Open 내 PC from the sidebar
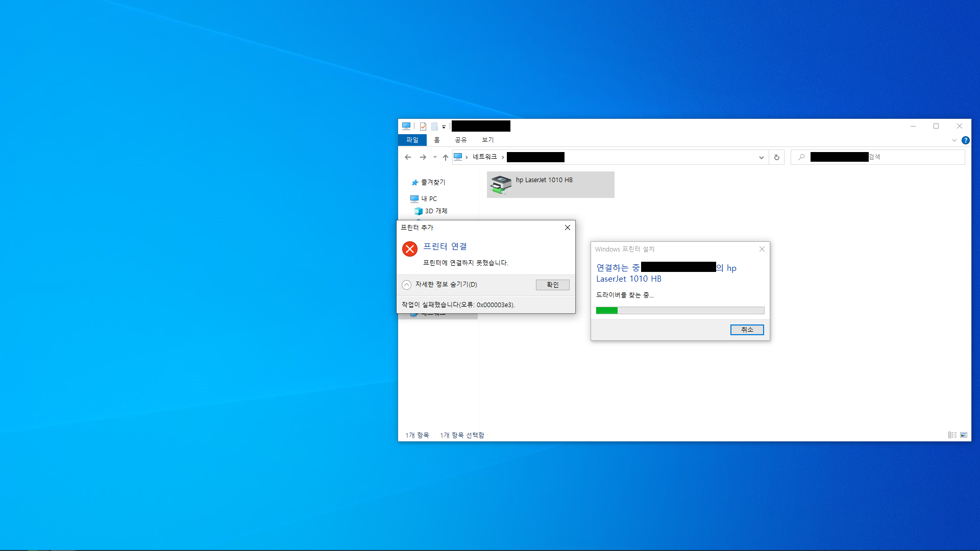This screenshot has height=551, width=980. pos(429,198)
